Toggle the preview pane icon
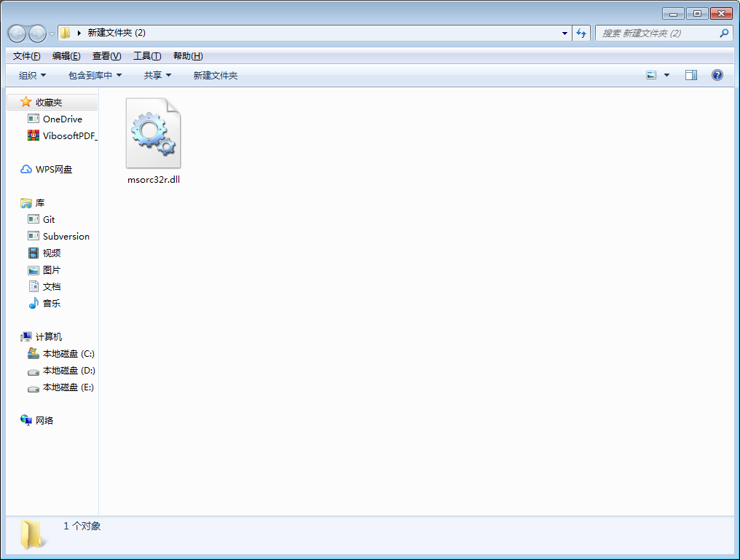 [691, 75]
